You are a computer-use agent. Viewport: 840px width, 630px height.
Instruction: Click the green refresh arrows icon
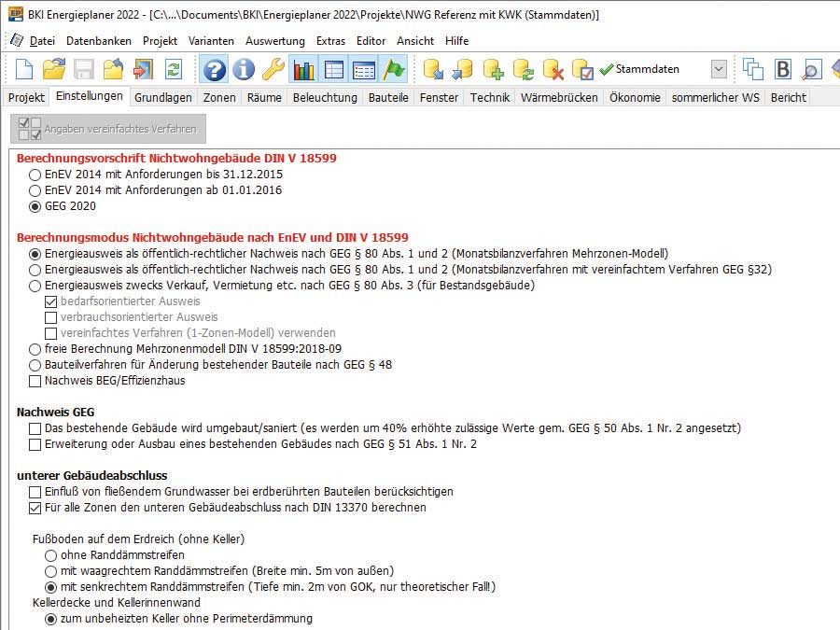coord(174,70)
